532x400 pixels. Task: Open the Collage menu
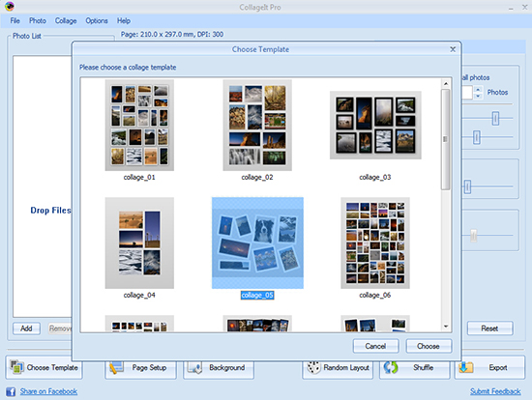[66, 20]
